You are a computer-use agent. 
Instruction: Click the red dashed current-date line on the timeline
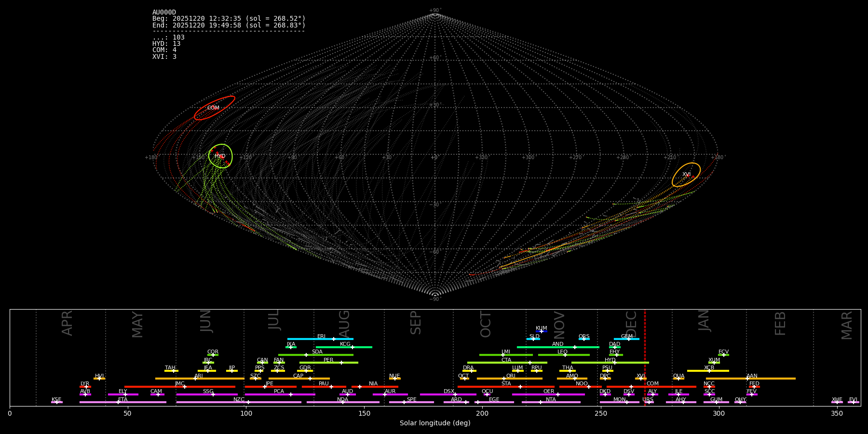point(645,357)
